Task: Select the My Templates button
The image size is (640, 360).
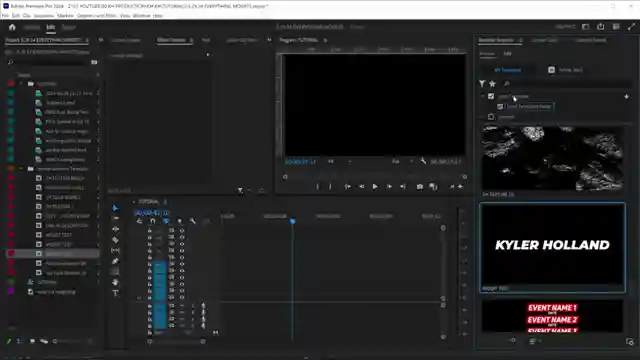Action: tap(507, 70)
